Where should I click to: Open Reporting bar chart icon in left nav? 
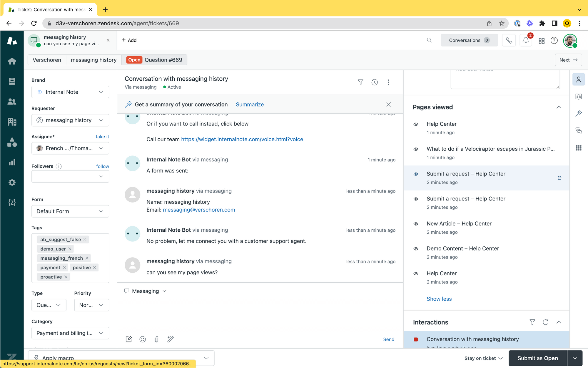tap(12, 162)
